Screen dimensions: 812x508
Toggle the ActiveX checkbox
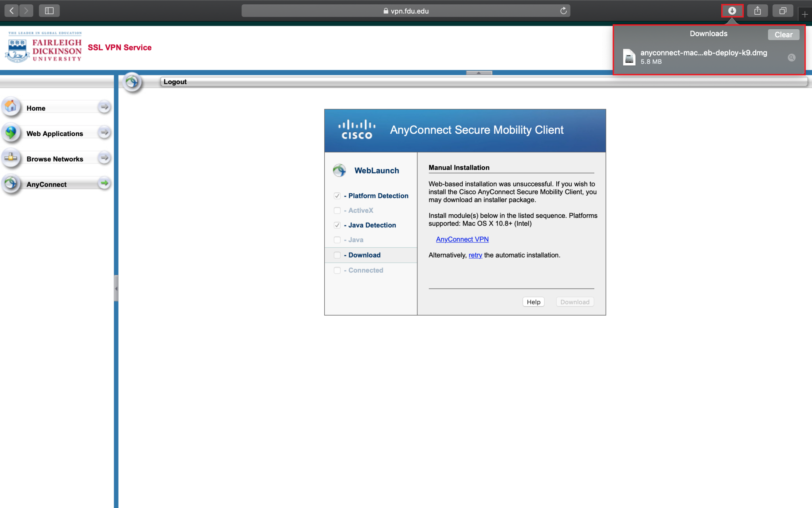(x=337, y=210)
